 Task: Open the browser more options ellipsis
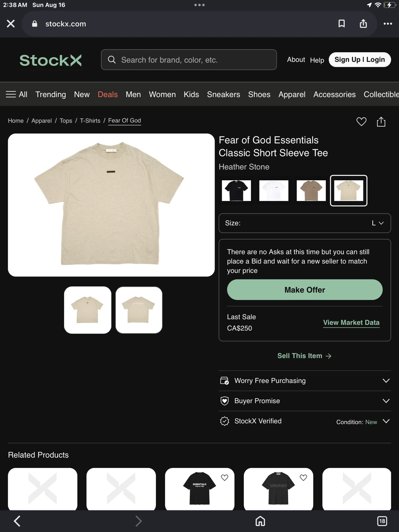(x=388, y=24)
